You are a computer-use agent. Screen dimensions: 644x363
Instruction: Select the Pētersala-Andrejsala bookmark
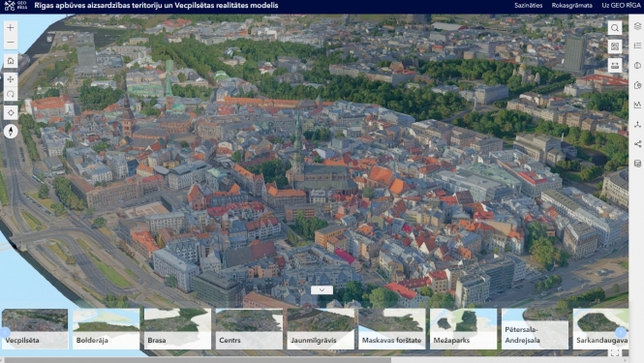(535, 329)
